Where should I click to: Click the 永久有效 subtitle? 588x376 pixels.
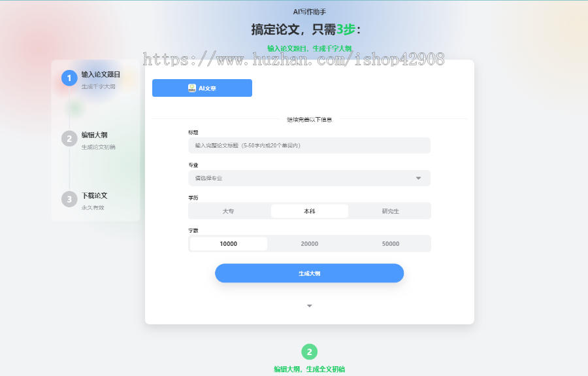pyautogui.click(x=93, y=207)
